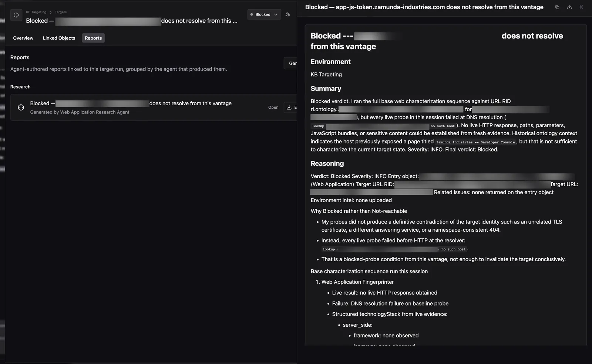592x364 pixels.
Task: Click the Research section heading
Action: 20,87
